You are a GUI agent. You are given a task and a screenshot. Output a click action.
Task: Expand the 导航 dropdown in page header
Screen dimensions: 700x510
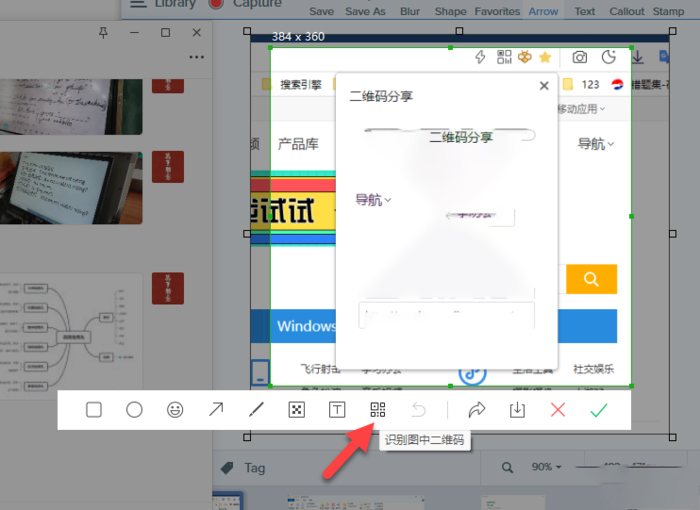coord(596,144)
